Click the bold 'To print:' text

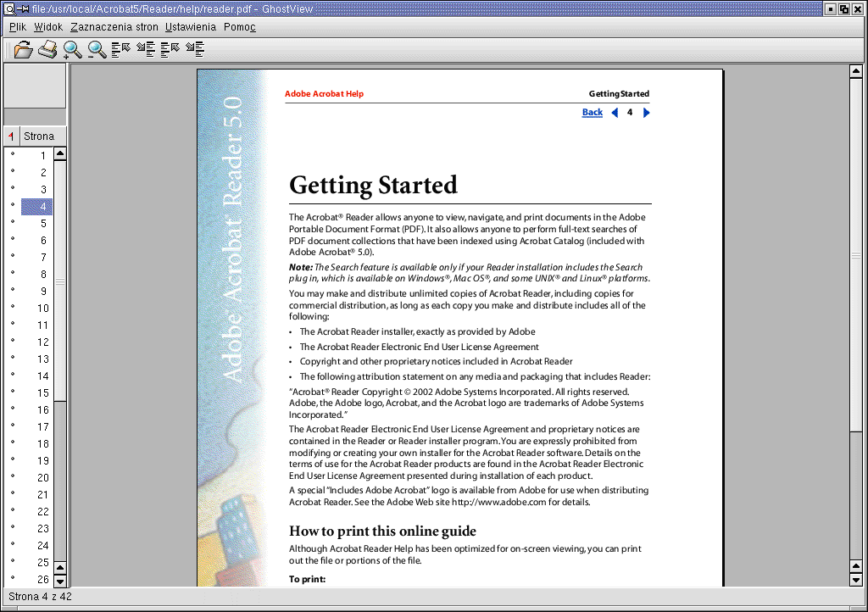pos(307,579)
